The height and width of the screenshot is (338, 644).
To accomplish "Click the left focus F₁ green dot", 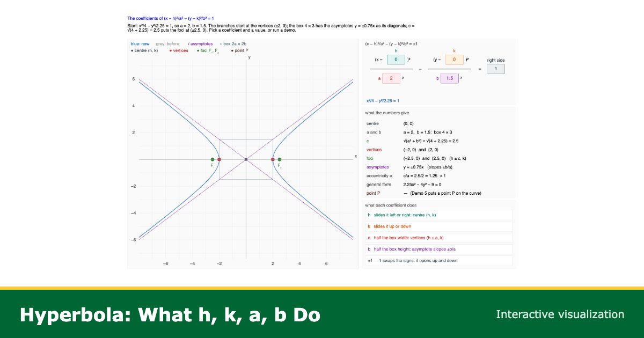I will coord(213,159).
